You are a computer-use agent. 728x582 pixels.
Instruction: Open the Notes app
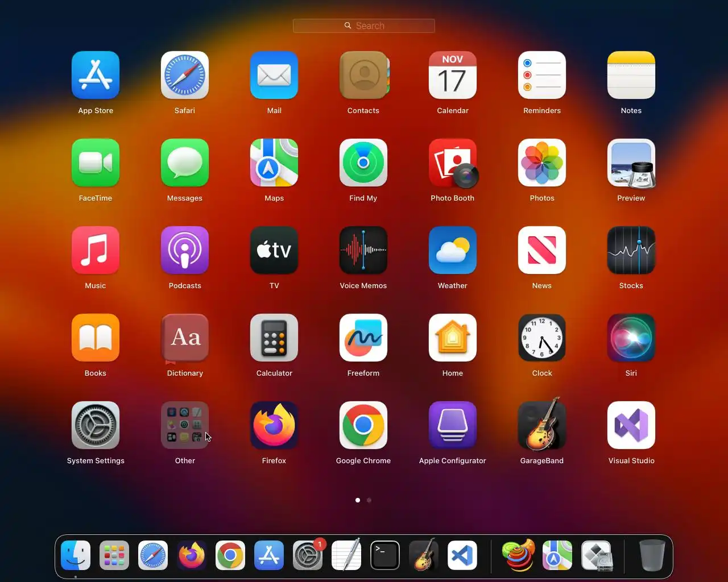631,75
